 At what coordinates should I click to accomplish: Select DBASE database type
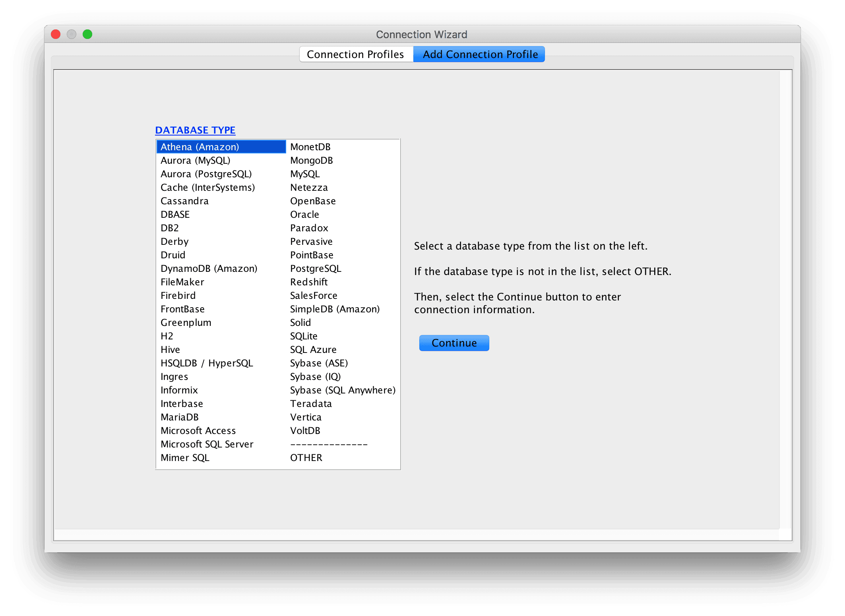[221, 214]
